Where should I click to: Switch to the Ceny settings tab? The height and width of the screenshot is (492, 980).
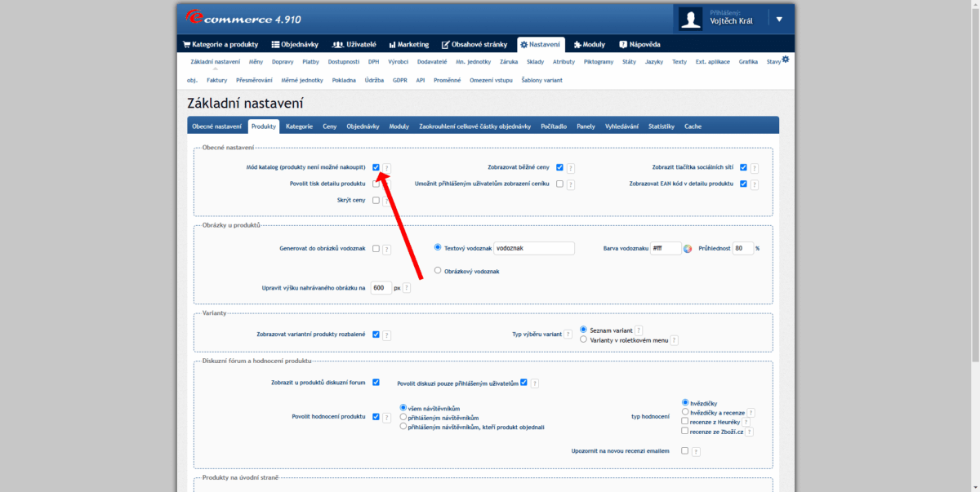329,126
